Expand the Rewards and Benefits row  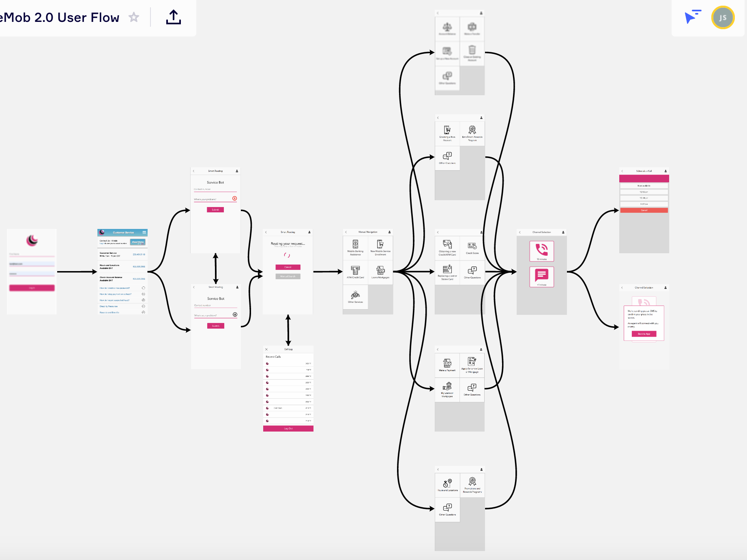[x=143, y=312]
